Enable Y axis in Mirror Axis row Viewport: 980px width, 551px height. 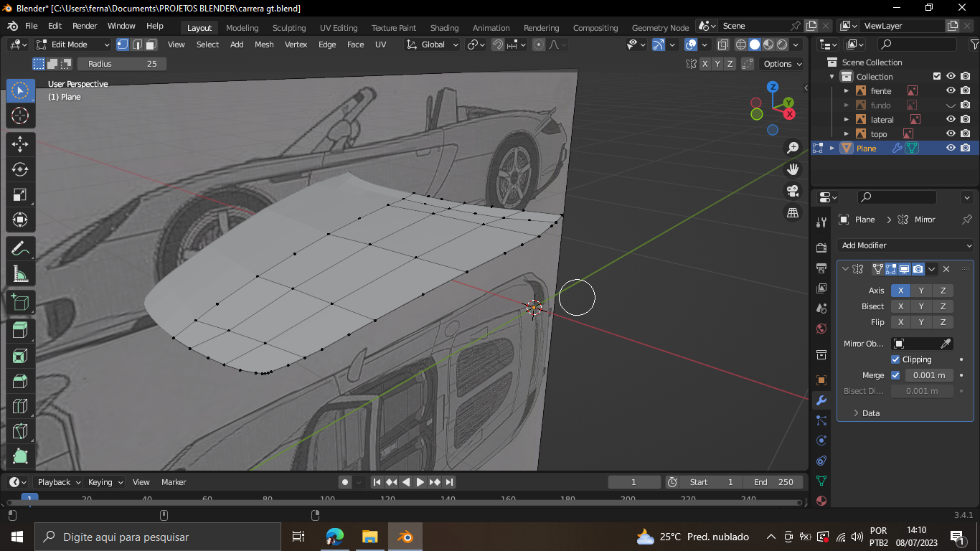coord(921,291)
